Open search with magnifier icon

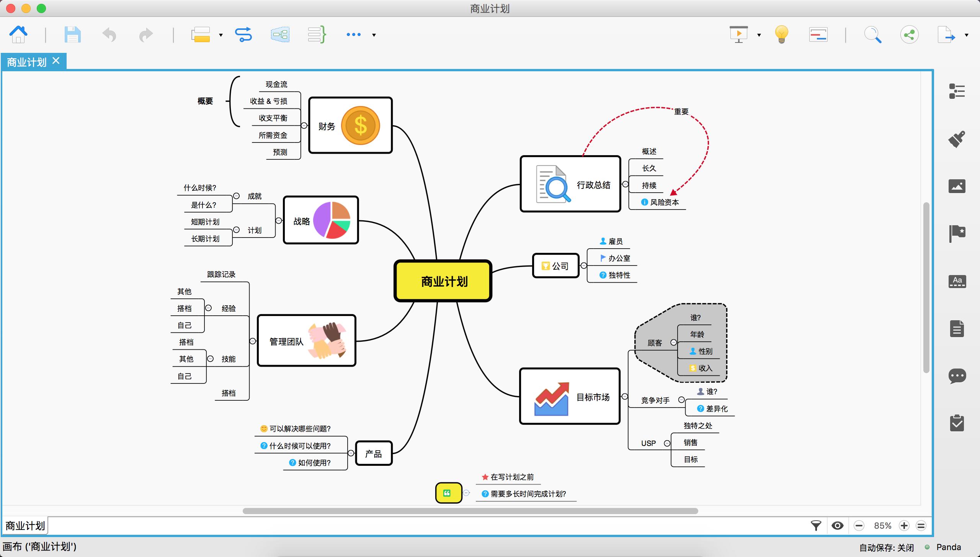coord(873,35)
